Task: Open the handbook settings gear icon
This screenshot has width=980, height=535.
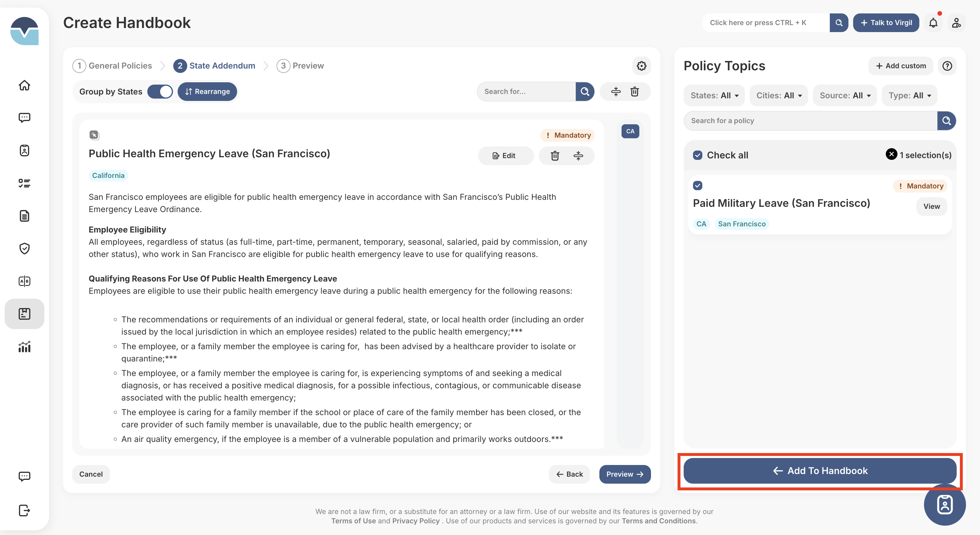Action: tap(641, 66)
